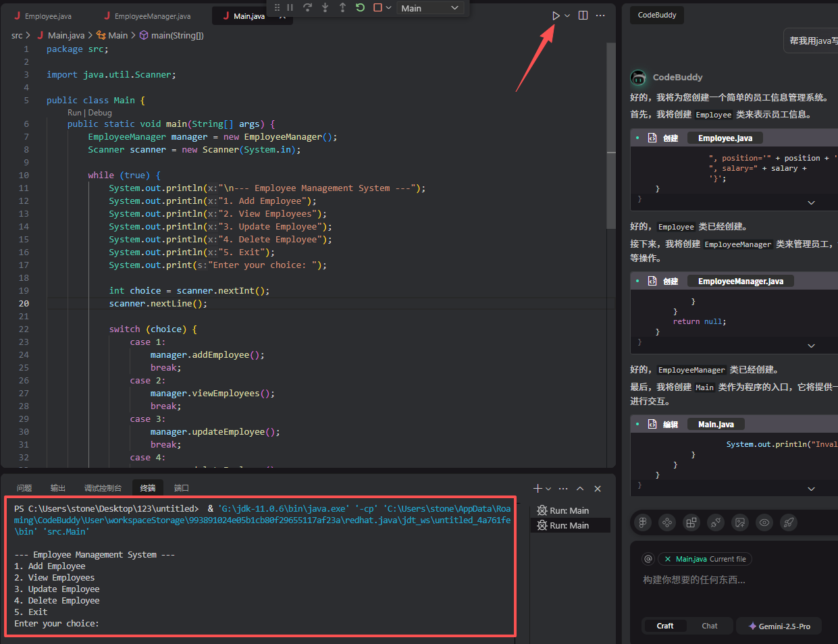The height and width of the screenshot is (644, 838).
Task: Switch to Chat mode in CodeBuddy
Action: click(710, 626)
